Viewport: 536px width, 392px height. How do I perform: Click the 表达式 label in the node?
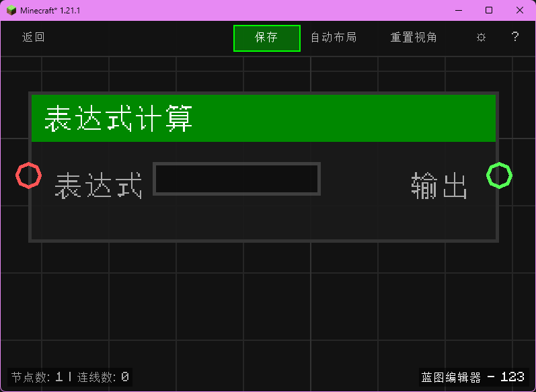(98, 186)
